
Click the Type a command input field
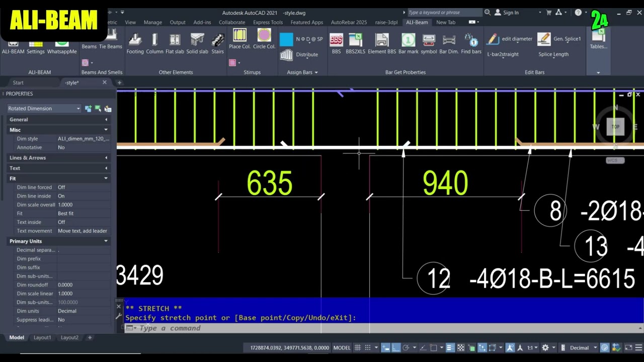(x=382, y=328)
